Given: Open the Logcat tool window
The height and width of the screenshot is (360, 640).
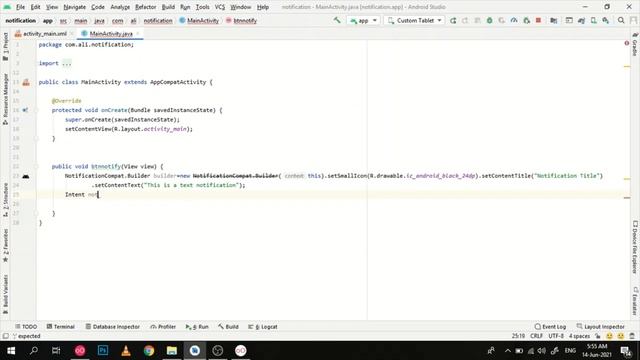Looking at the screenshot, I should pyautogui.click(x=263, y=327).
